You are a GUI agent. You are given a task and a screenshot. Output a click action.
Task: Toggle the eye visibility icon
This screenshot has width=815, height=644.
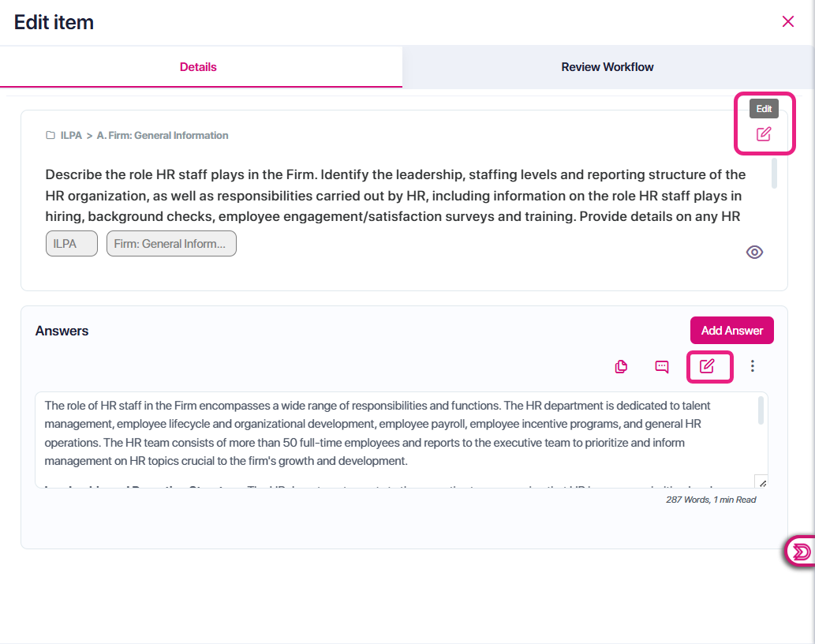(755, 252)
